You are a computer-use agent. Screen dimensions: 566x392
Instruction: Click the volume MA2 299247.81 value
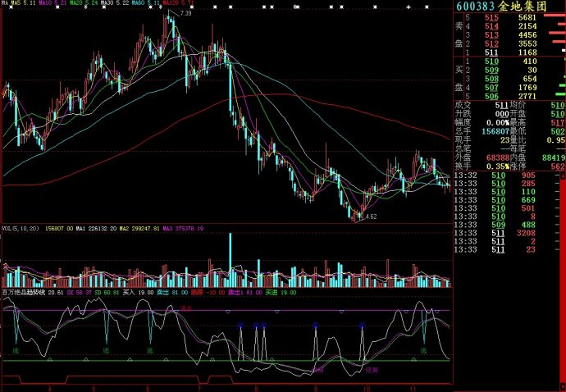point(139,229)
